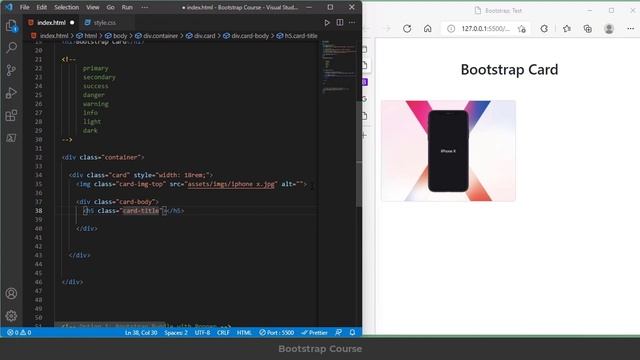The image size is (640, 360).
Task: Switch to the style.css editor tab
Action: click(105, 22)
